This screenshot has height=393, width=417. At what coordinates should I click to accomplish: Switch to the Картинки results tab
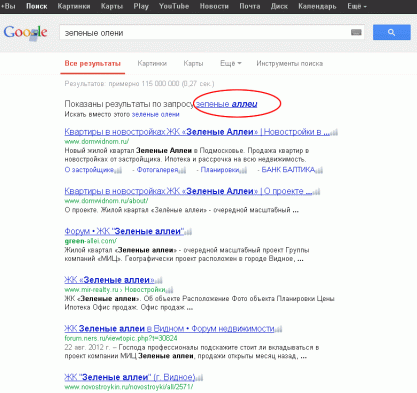(x=152, y=63)
